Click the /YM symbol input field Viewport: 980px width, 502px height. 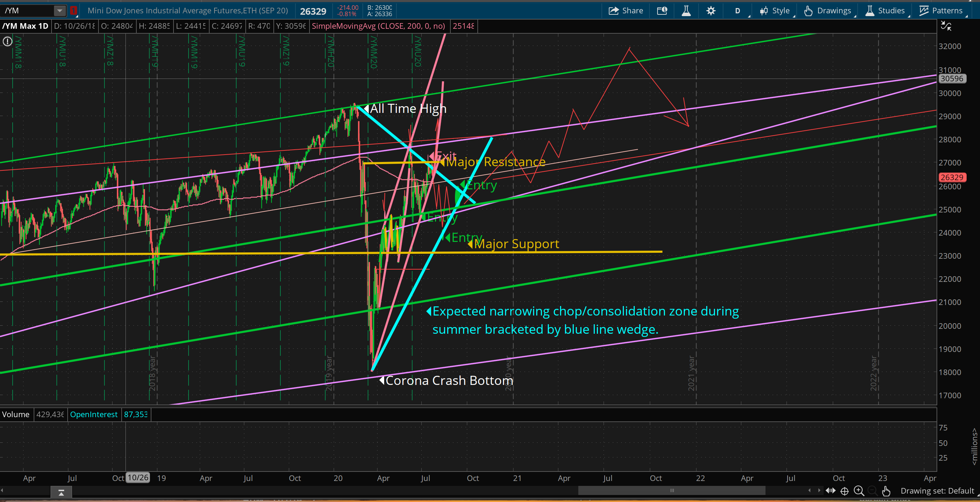pos(27,11)
